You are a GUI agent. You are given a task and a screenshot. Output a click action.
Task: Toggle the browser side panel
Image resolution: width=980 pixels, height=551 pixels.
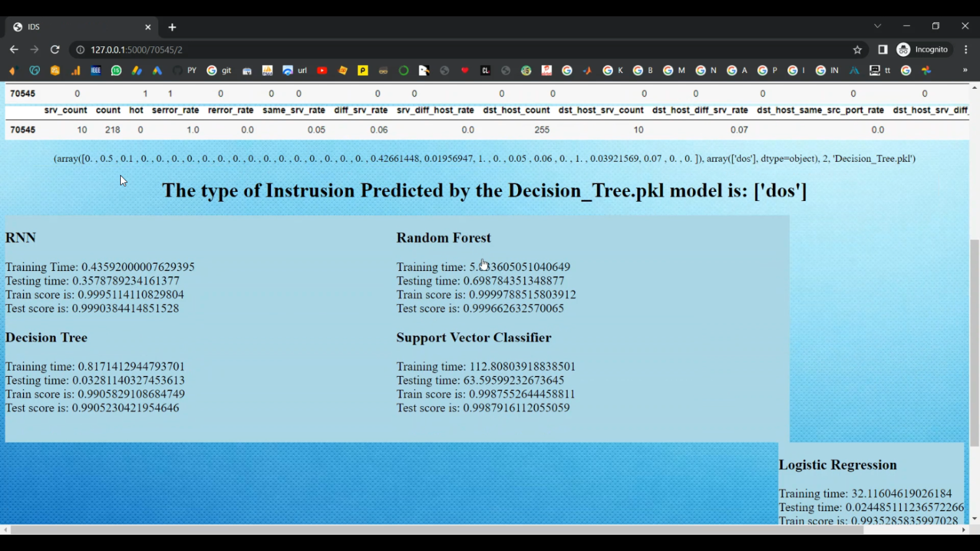883,50
